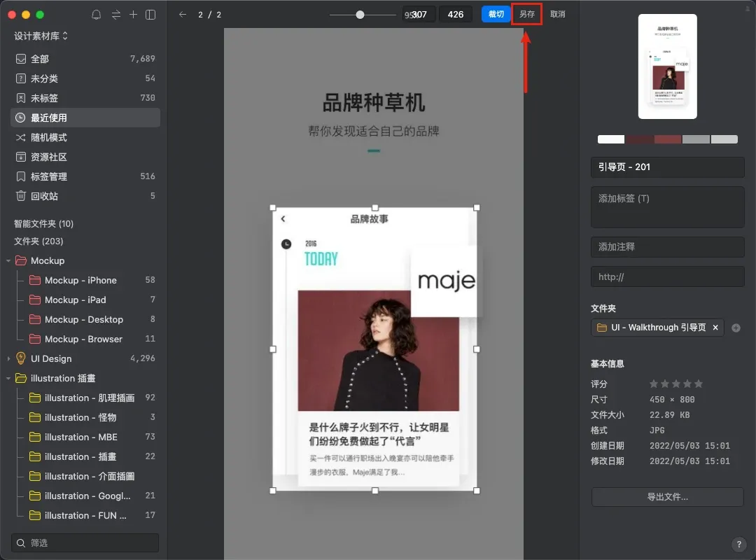Click the UI Design lightbulb icon
The height and width of the screenshot is (560, 756).
pos(21,358)
